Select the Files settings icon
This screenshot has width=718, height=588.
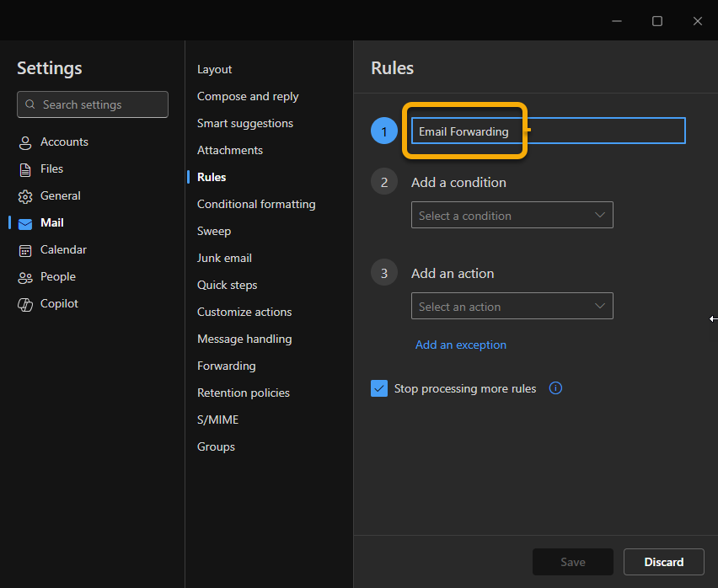click(25, 168)
